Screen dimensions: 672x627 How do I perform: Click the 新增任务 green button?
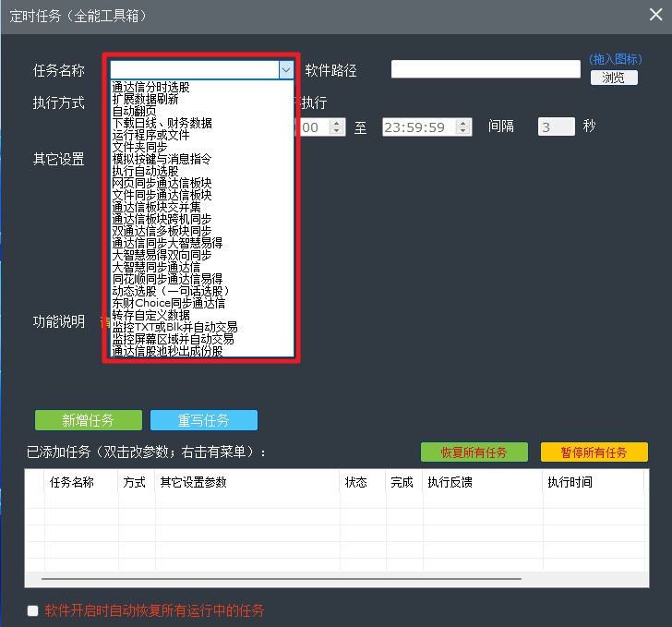[89, 420]
